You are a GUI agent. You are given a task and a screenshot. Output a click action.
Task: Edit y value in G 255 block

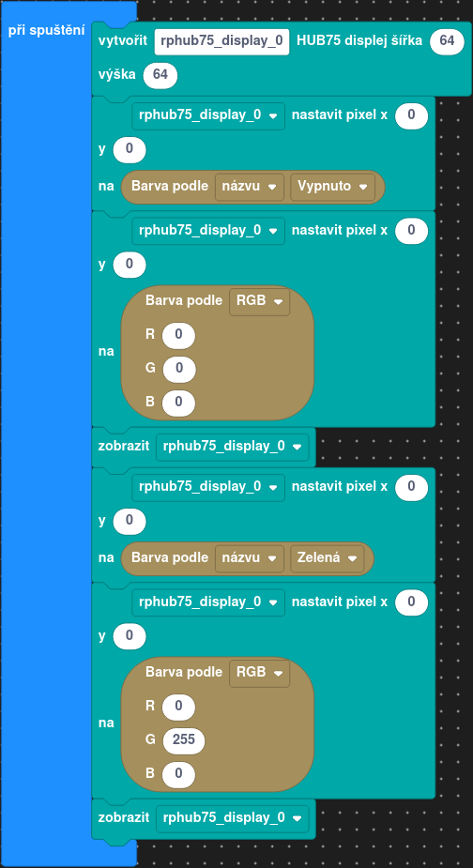(x=130, y=636)
